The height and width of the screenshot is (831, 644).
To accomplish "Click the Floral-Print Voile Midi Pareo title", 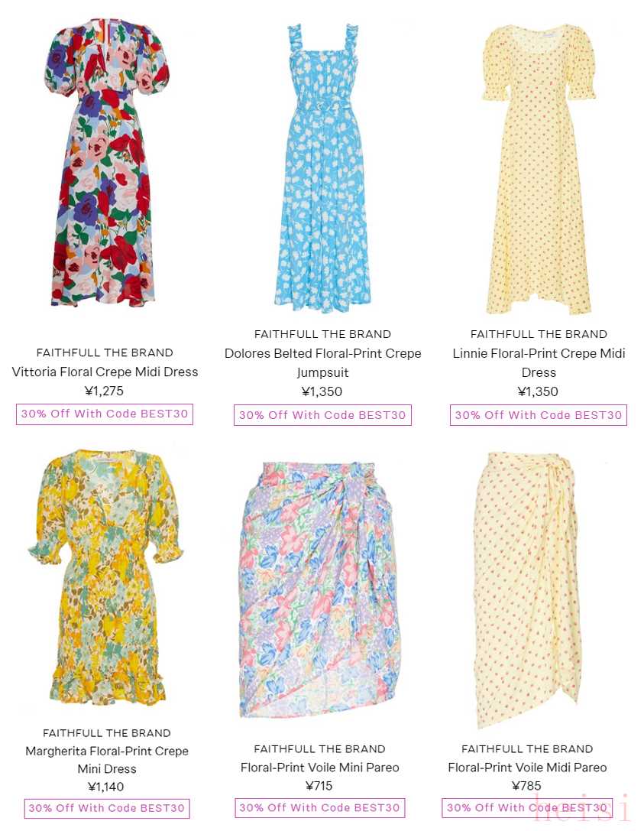I will (x=527, y=768).
